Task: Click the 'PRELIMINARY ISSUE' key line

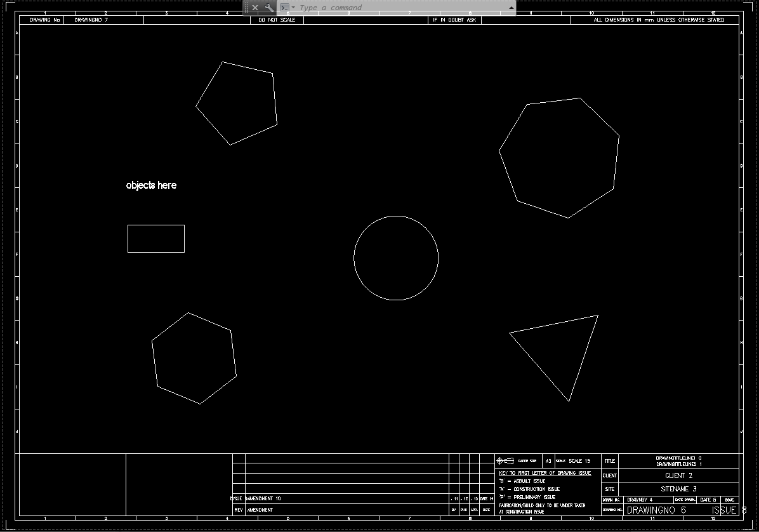Action: (x=527, y=497)
